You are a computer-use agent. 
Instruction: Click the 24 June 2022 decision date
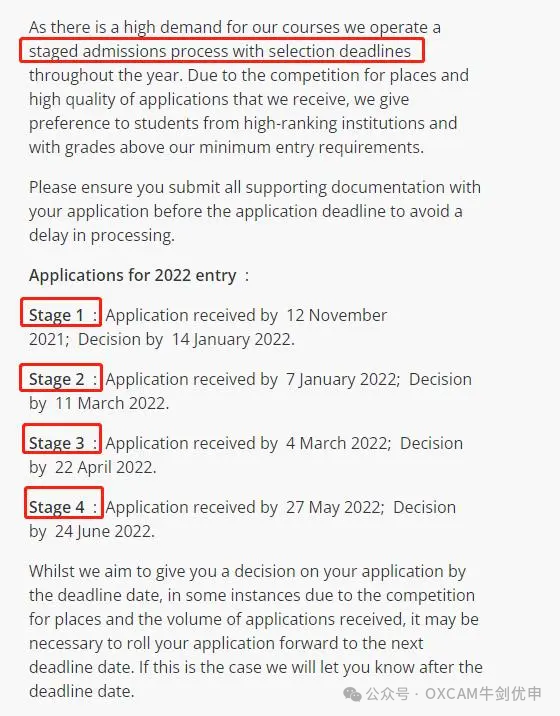(103, 532)
